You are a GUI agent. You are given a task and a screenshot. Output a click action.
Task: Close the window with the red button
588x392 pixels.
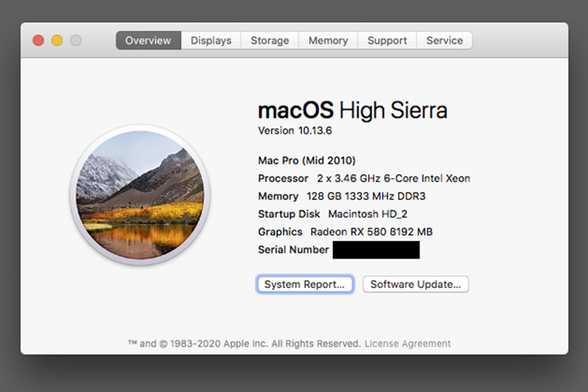(x=38, y=40)
